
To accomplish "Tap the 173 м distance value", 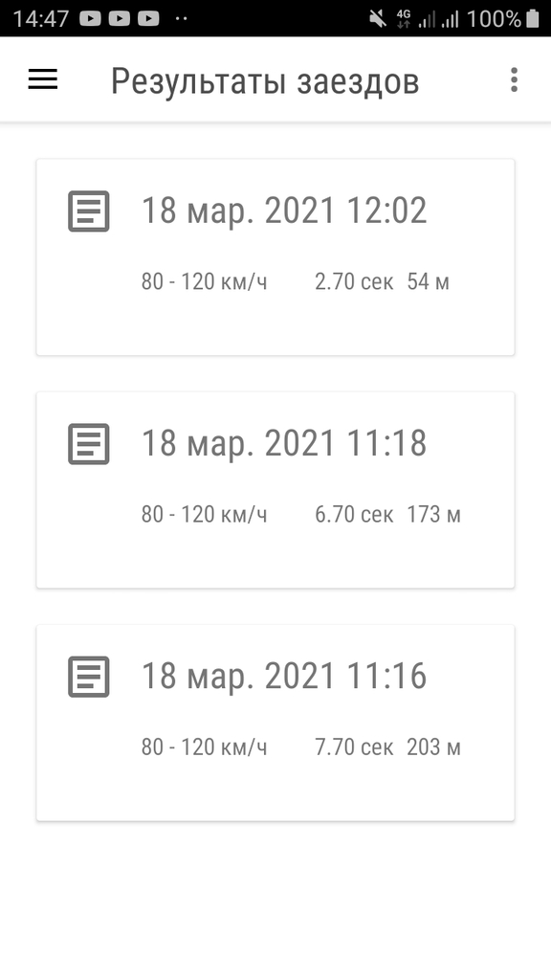I will point(433,514).
